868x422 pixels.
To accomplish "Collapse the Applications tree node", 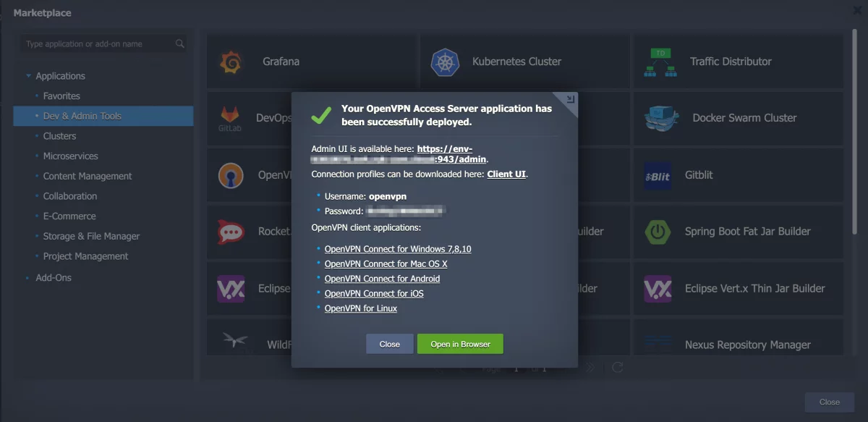I will point(28,76).
